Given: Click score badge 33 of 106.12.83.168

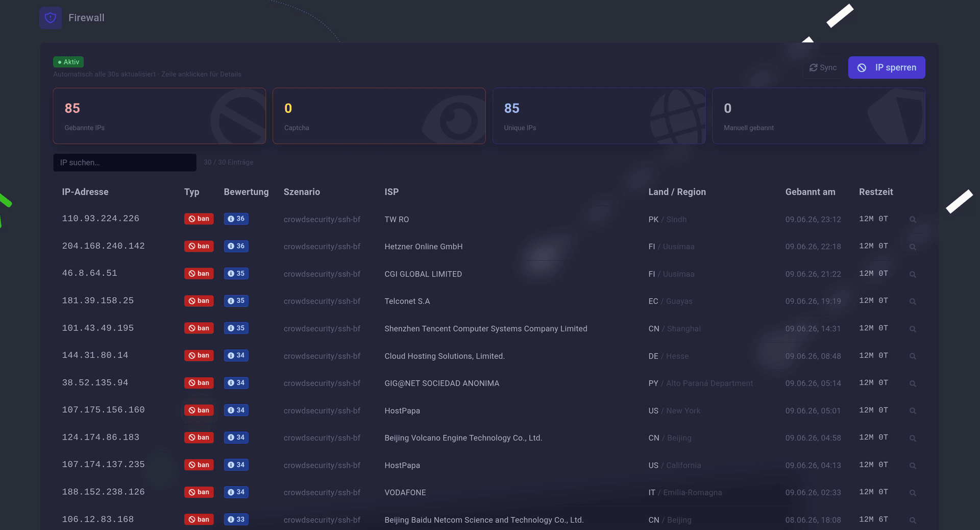Looking at the screenshot, I should click(236, 519).
